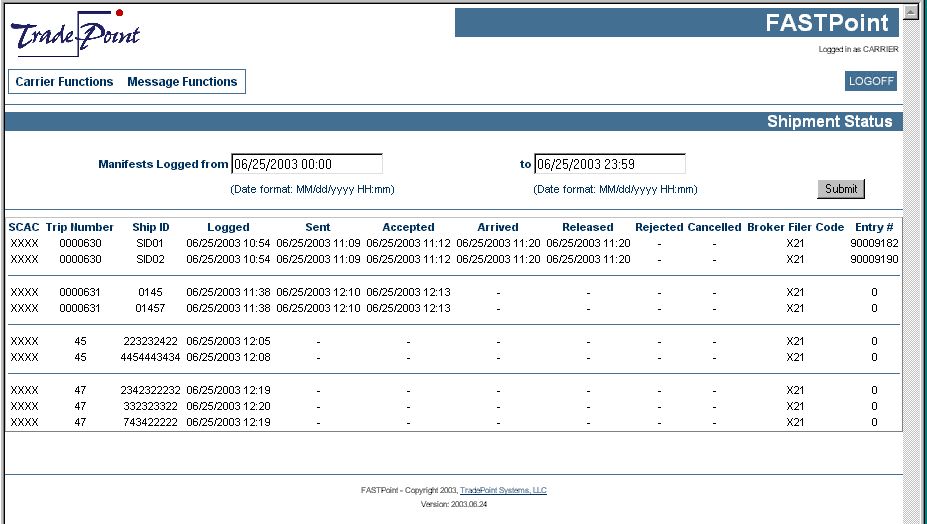The image size is (927, 524).
Task: Select Ship ID 743422222
Action: pos(151,422)
